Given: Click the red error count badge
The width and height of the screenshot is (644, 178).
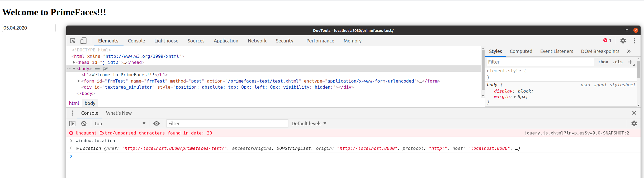Looking at the screenshot, I should tap(607, 40).
